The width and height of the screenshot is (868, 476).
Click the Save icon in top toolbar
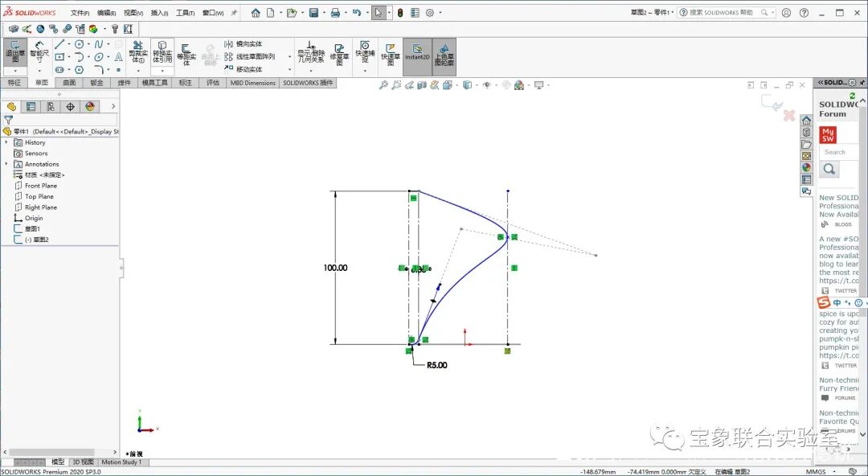pos(314,13)
